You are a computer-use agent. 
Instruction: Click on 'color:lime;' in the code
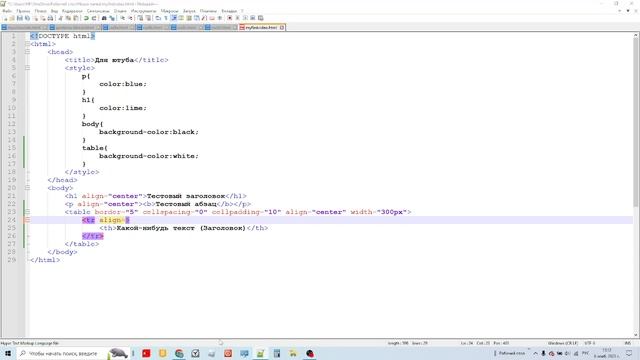click(x=123, y=108)
